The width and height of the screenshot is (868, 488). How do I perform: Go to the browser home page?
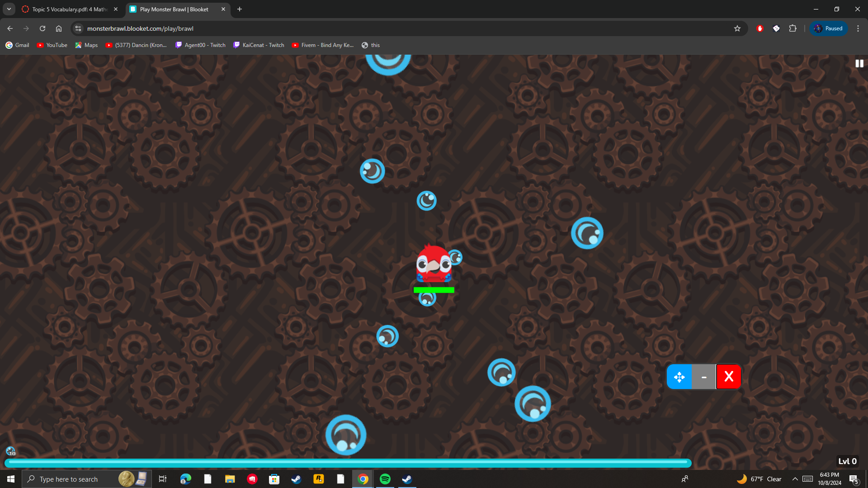(59, 28)
